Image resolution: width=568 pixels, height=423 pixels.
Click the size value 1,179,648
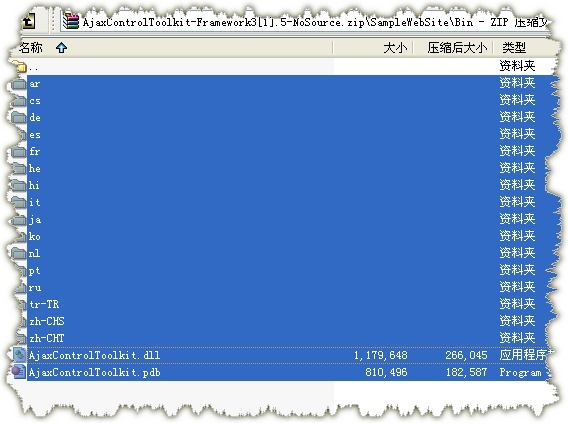[381, 355]
